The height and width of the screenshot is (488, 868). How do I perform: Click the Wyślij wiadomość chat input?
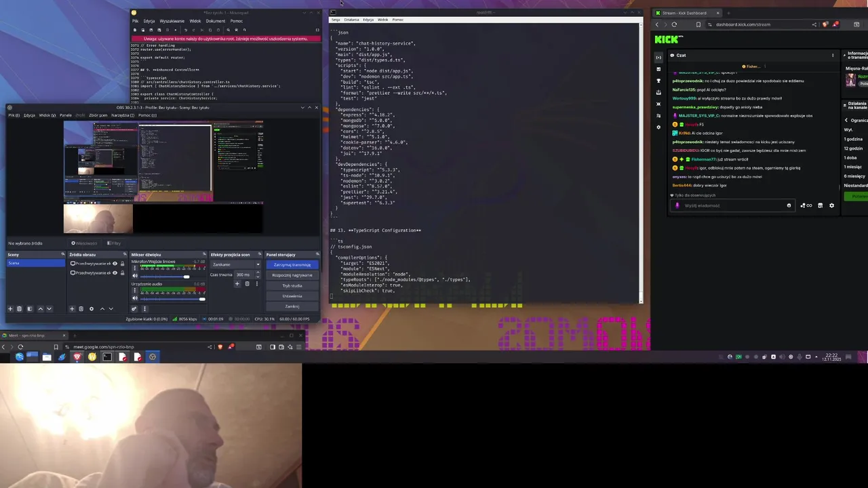(x=732, y=205)
